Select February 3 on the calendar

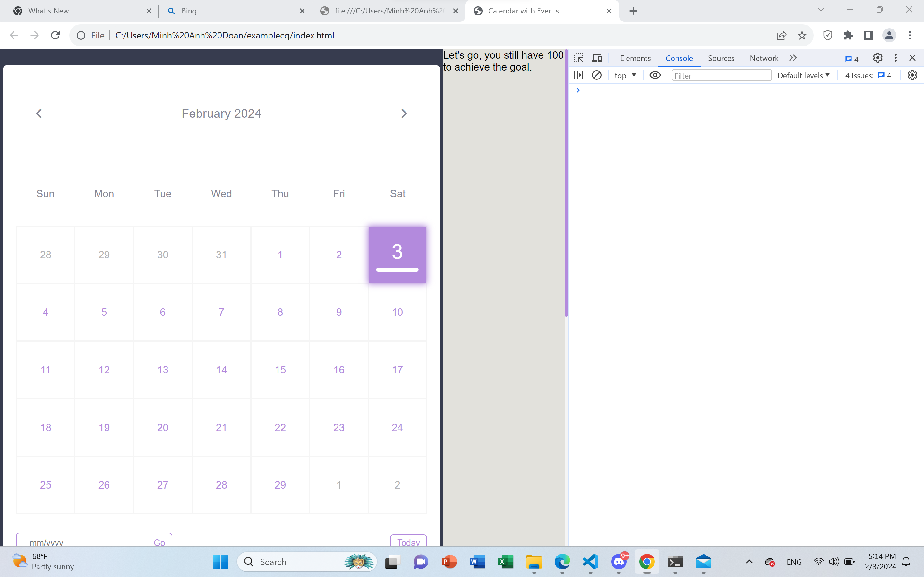[x=397, y=254]
